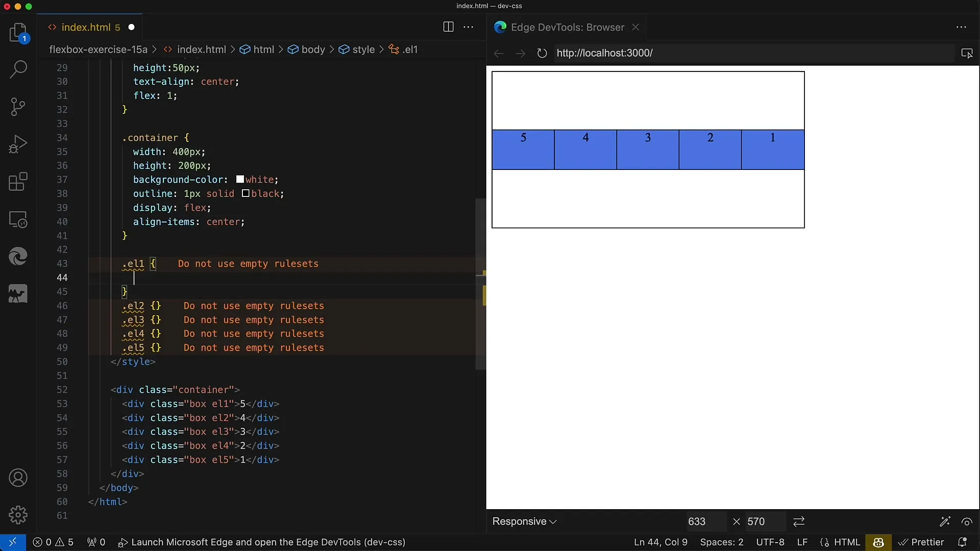Click the black color swatch on line 38
The width and height of the screenshot is (980, 551).
[x=246, y=194]
